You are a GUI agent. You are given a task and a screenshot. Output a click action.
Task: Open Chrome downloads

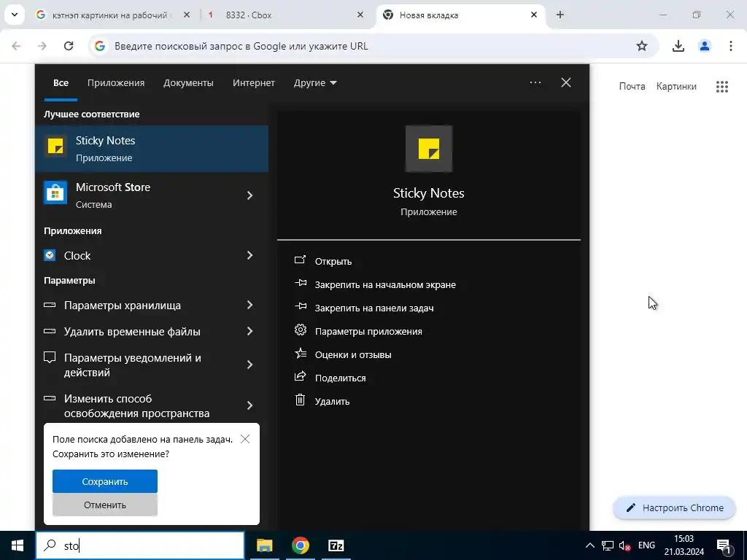tap(678, 46)
